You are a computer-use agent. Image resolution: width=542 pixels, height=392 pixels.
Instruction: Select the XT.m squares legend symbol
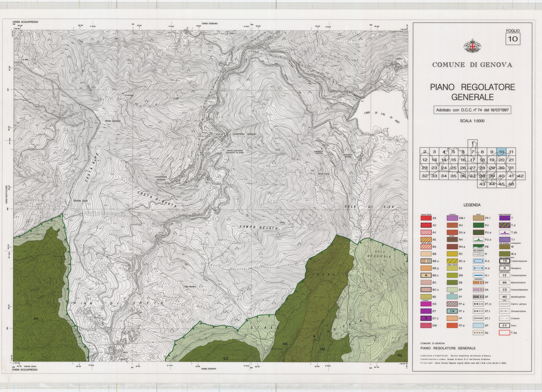478,304
